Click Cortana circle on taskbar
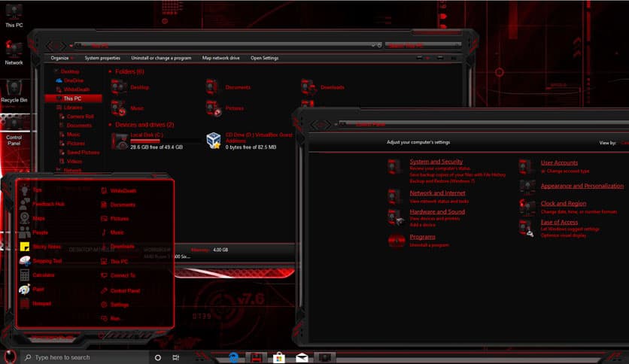The width and height of the screenshot is (629, 364). pyautogui.click(x=158, y=357)
